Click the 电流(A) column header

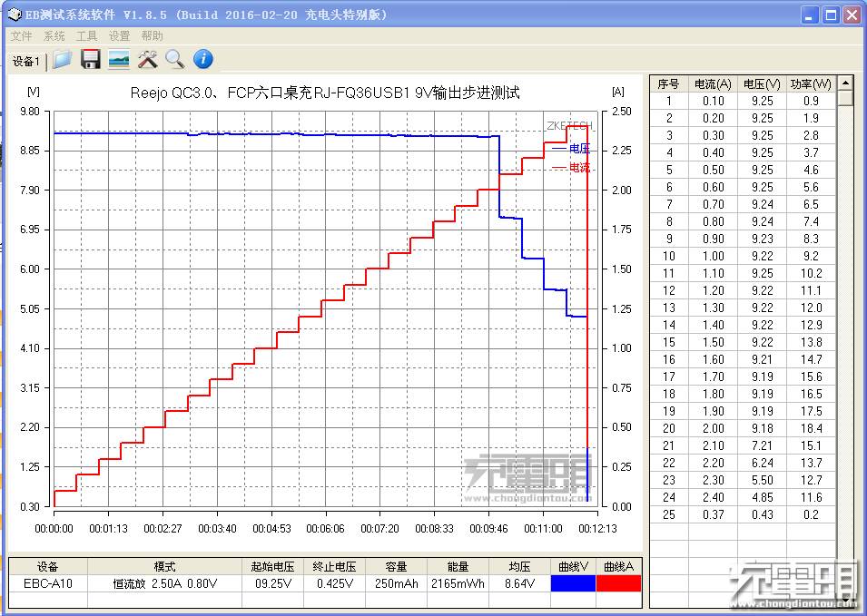[713, 84]
